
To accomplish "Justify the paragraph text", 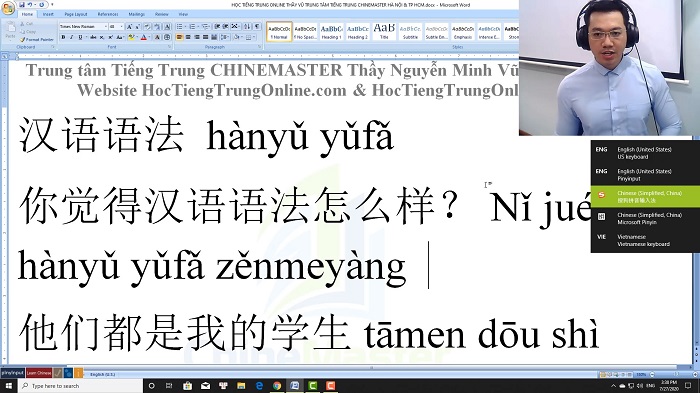I will 205,37.
